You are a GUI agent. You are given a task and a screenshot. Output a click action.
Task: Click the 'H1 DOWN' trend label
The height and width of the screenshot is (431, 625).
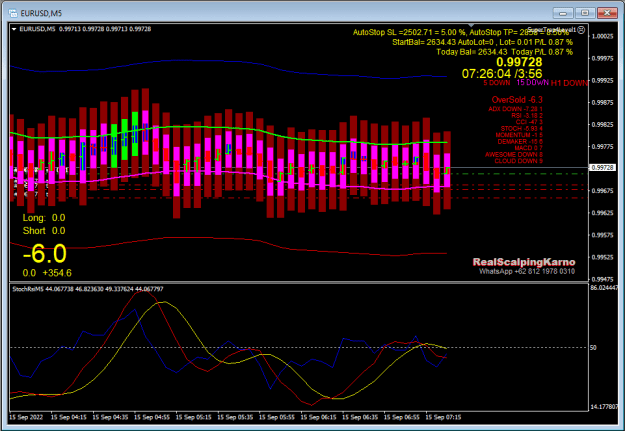pos(569,83)
